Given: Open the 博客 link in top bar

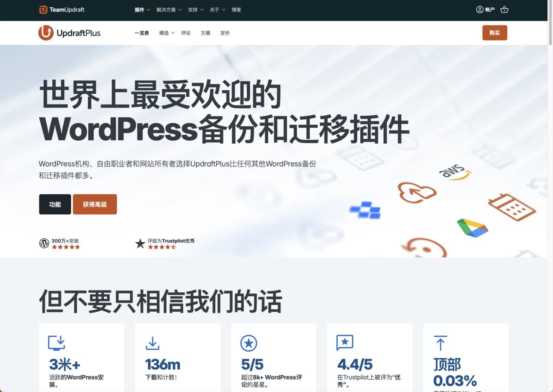Looking at the screenshot, I should (236, 9).
